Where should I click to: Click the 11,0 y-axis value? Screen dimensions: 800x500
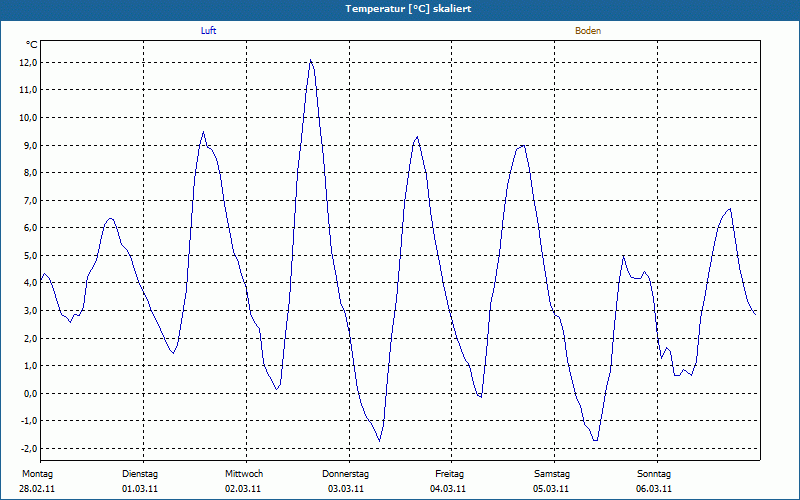(x=28, y=90)
